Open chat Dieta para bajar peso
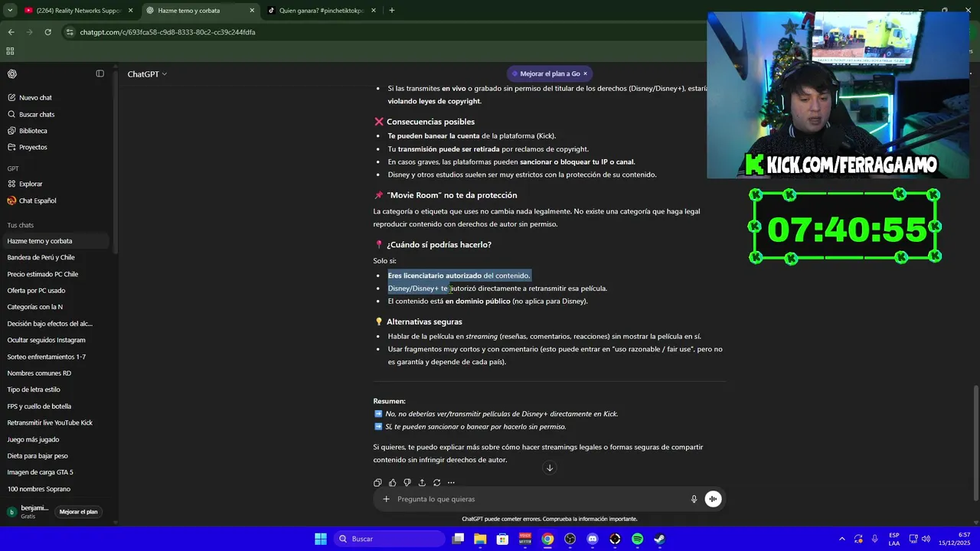Image resolution: width=980 pixels, height=551 pixels. pyautogui.click(x=38, y=456)
